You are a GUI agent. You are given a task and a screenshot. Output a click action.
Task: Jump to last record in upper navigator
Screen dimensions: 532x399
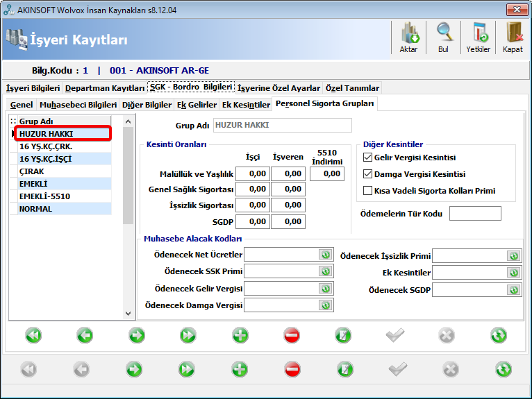(x=188, y=335)
